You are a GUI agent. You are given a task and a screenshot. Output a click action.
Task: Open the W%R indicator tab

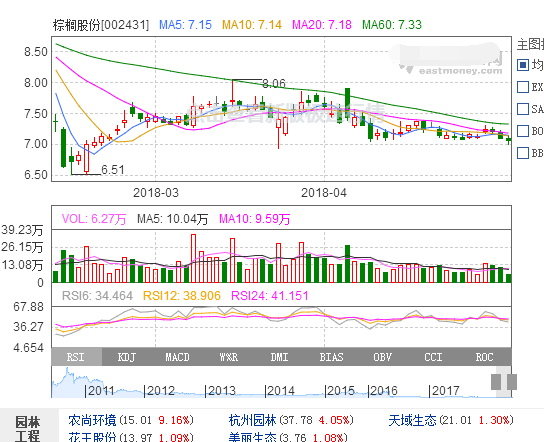(x=229, y=357)
